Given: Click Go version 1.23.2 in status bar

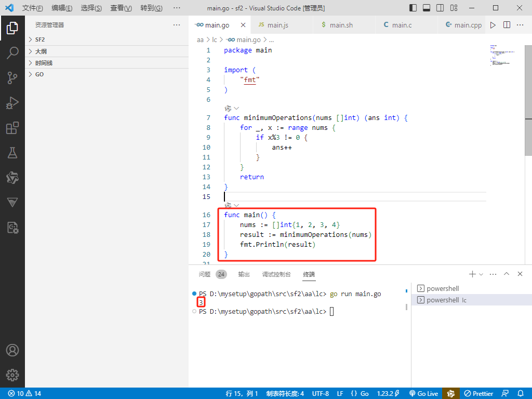Looking at the screenshot, I should click(x=388, y=394).
